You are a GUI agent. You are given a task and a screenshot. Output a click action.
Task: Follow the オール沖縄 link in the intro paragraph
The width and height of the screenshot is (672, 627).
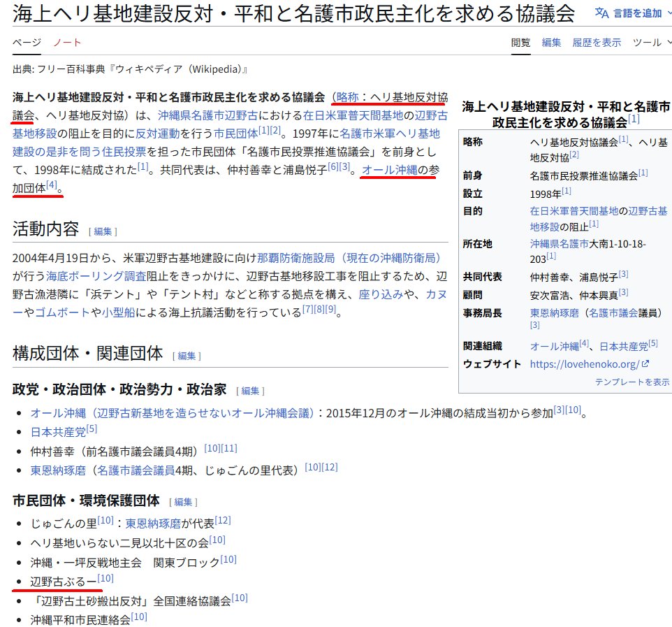tap(390, 170)
